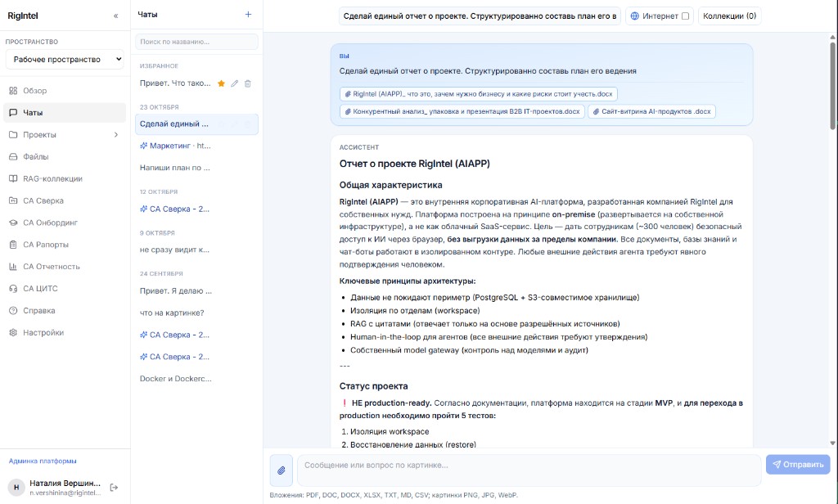Focus the message input "Сообщение или вопрос"
838x504 pixels.
pyautogui.click(x=529, y=470)
